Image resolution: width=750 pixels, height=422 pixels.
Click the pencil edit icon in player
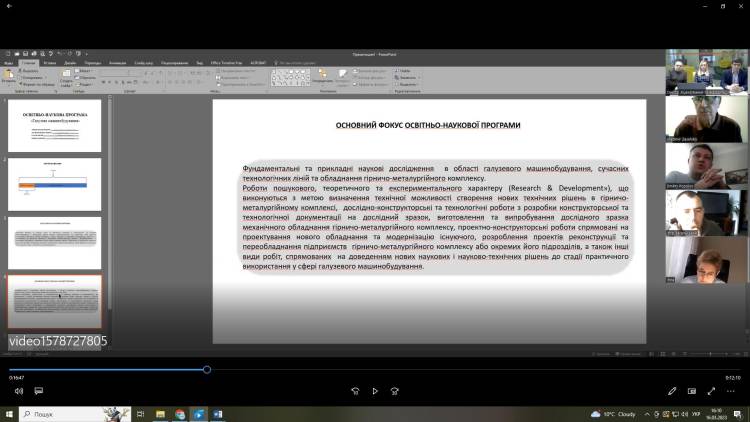[x=673, y=391]
